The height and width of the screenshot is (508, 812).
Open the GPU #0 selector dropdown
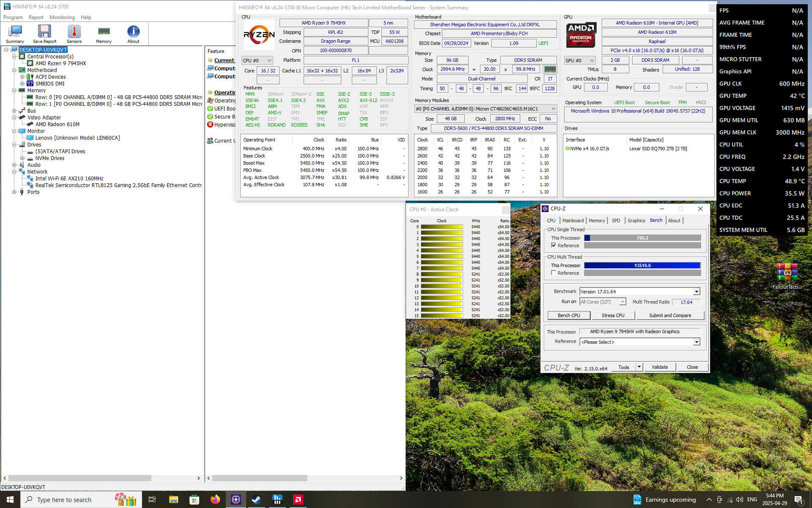coord(580,61)
